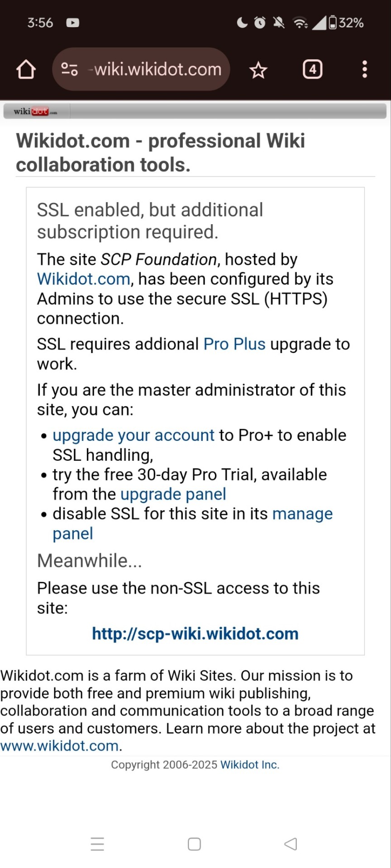The image size is (391, 868).
Task: Bookmark page with the star icon
Action: point(258,70)
